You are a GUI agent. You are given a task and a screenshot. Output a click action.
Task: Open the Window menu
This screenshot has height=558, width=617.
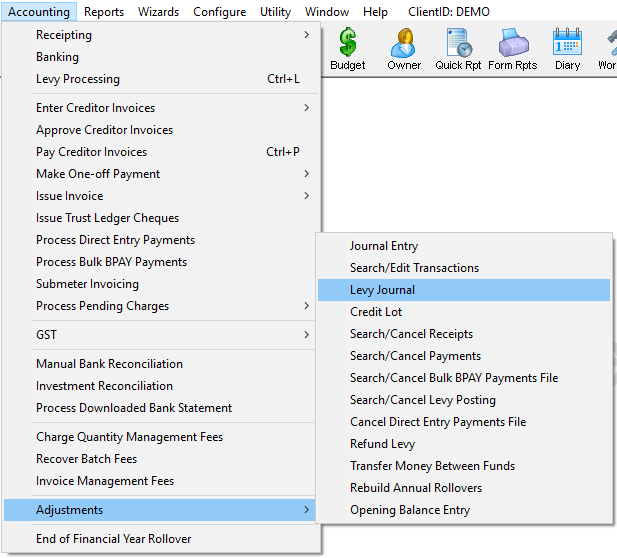coord(327,12)
